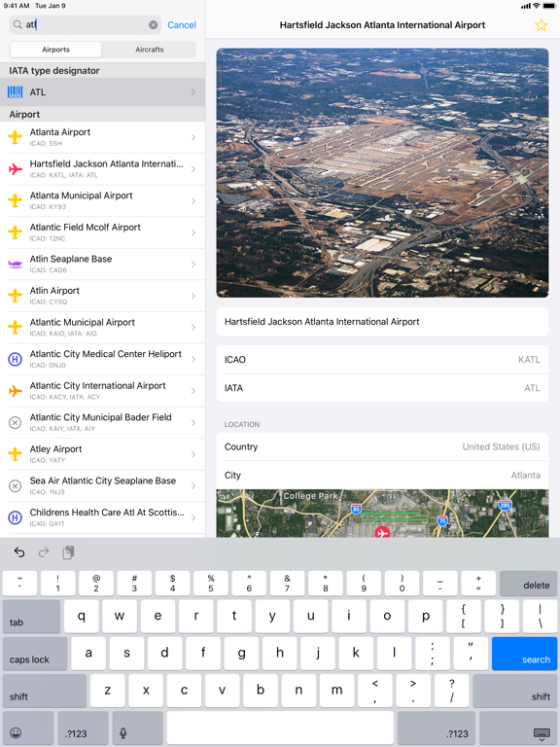Select the ICAO KATL row
This screenshot has width=560, height=747.
(x=382, y=360)
